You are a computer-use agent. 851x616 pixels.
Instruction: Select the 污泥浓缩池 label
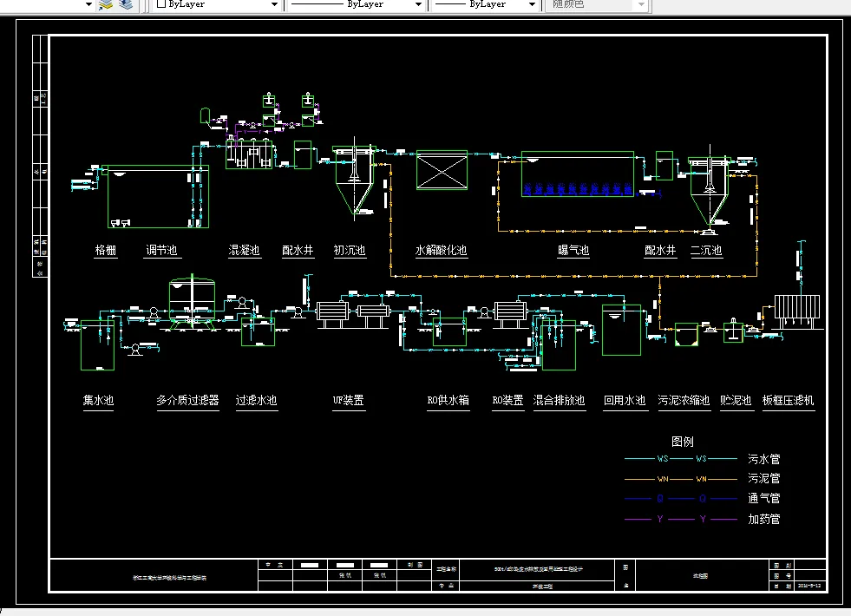tap(684, 401)
